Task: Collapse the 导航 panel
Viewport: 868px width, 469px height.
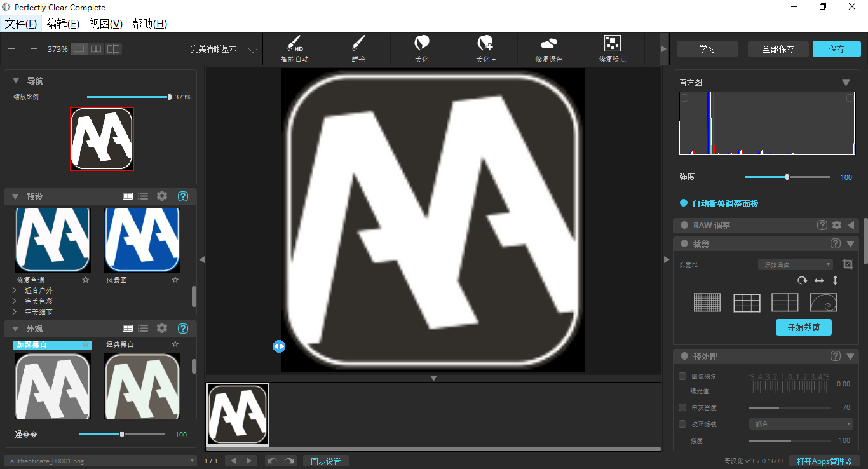Action: (x=15, y=81)
